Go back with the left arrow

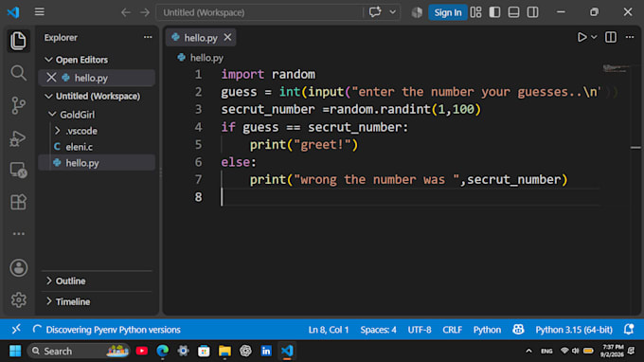(x=126, y=12)
